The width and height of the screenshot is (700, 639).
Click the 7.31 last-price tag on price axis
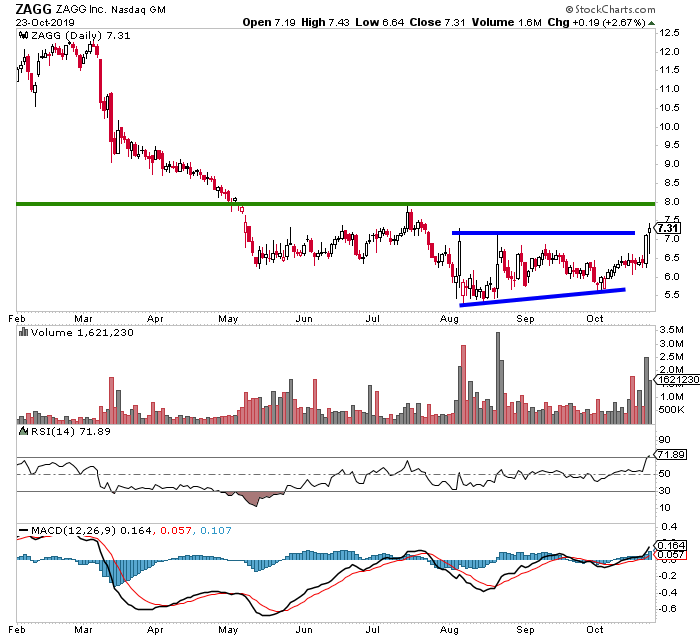point(668,228)
